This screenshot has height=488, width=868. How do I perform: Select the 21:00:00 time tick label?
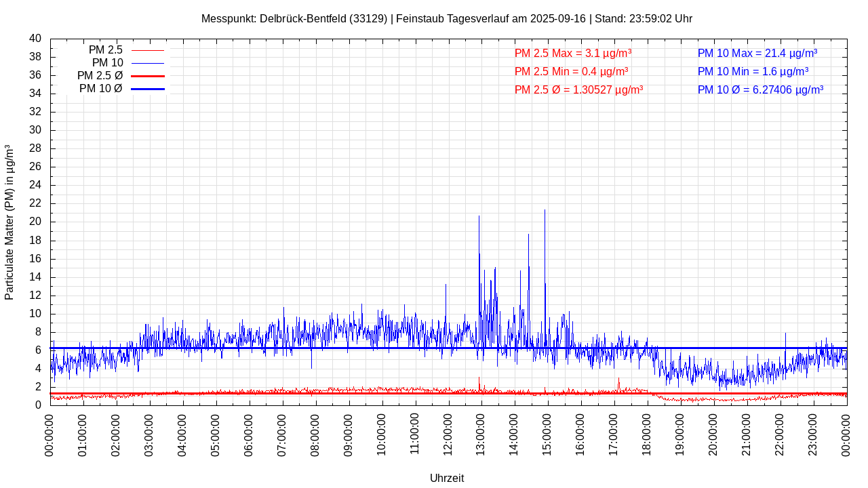[747, 434]
